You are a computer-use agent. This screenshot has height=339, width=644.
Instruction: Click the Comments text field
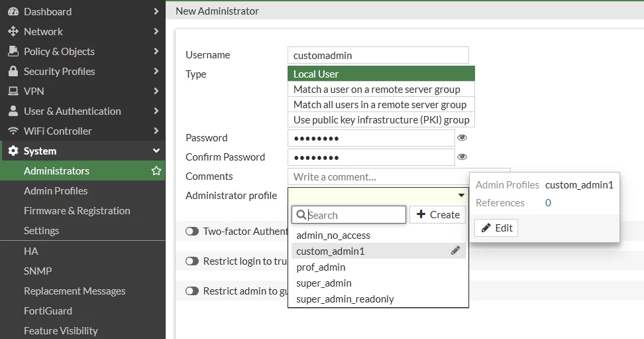[x=378, y=177]
